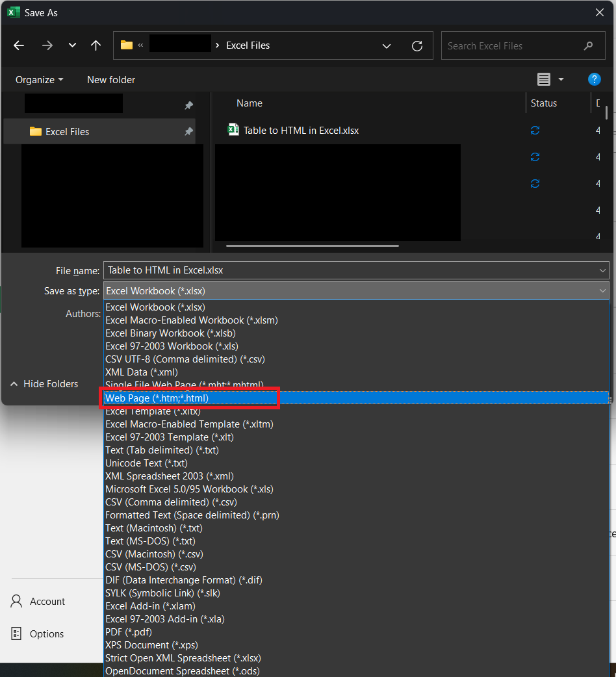
Task: Click the Forward navigation arrow
Action: click(x=47, y=45)
